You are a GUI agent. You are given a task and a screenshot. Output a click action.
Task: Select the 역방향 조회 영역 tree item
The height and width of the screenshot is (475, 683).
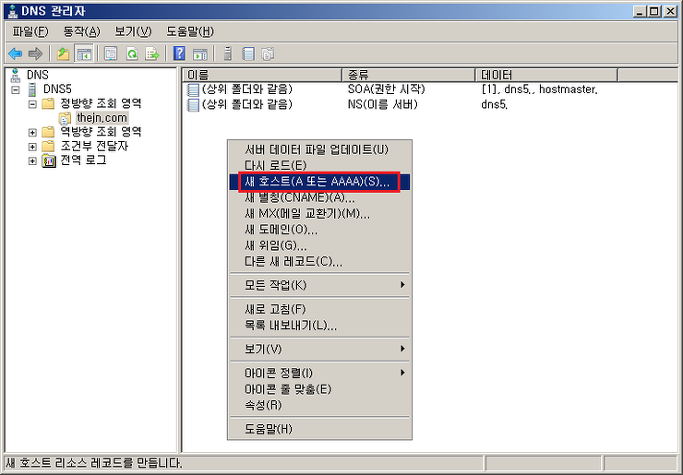point(101,132)
